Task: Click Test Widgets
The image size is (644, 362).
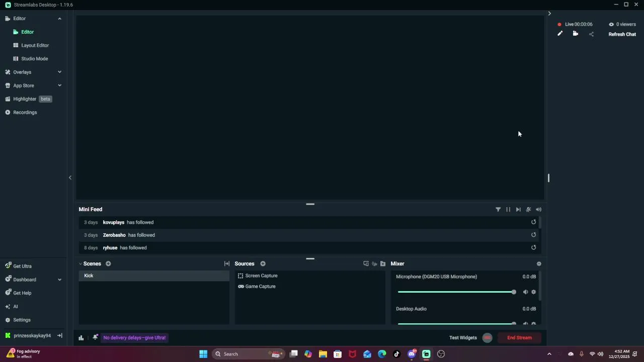Action: [463, 338]
